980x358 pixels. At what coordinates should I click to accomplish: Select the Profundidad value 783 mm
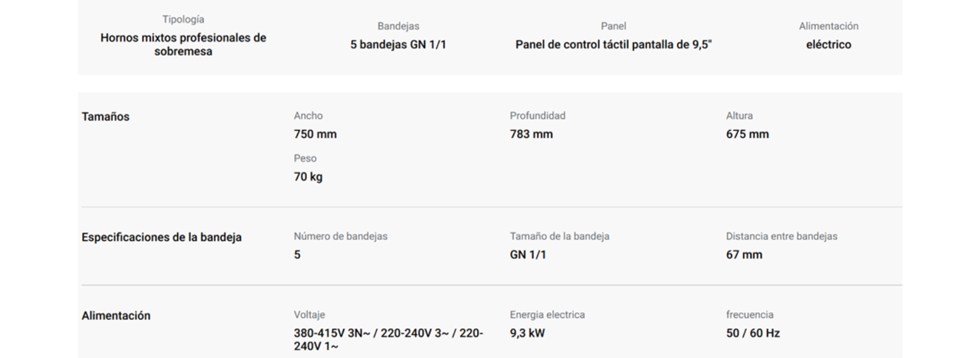click(x=531, y=134)
